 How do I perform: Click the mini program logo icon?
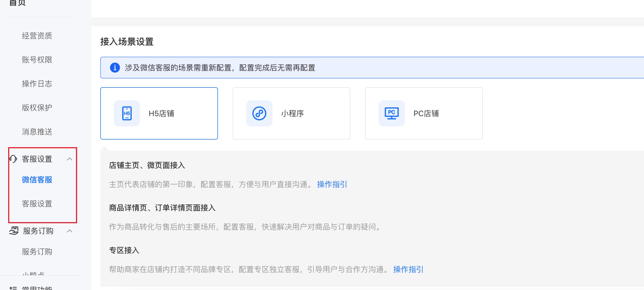click(259, 113)
